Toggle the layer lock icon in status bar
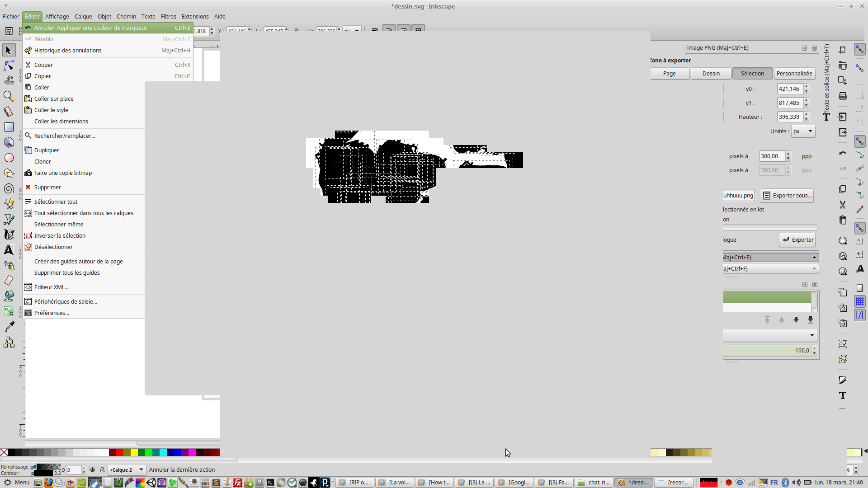 click(x=102, y=470)
